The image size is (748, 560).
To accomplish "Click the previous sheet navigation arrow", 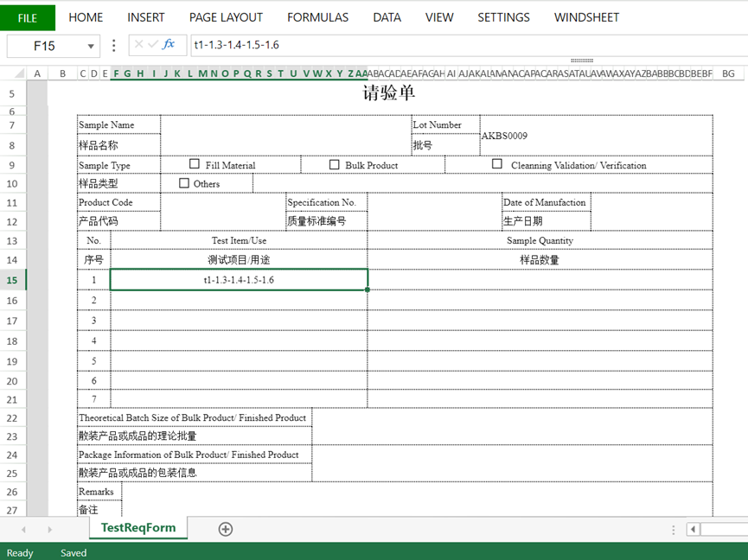I will [23, 529].
